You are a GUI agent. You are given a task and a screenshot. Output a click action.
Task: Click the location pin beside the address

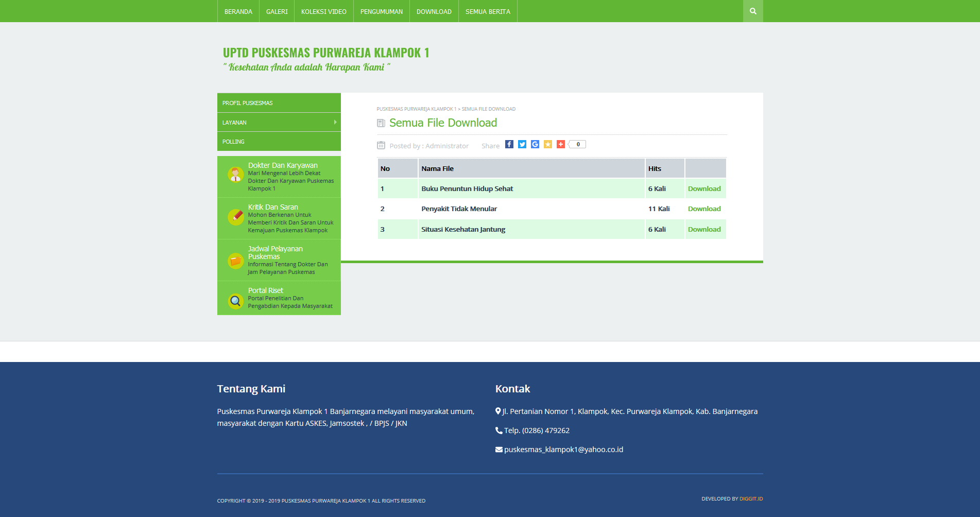[x=498, y=411]
